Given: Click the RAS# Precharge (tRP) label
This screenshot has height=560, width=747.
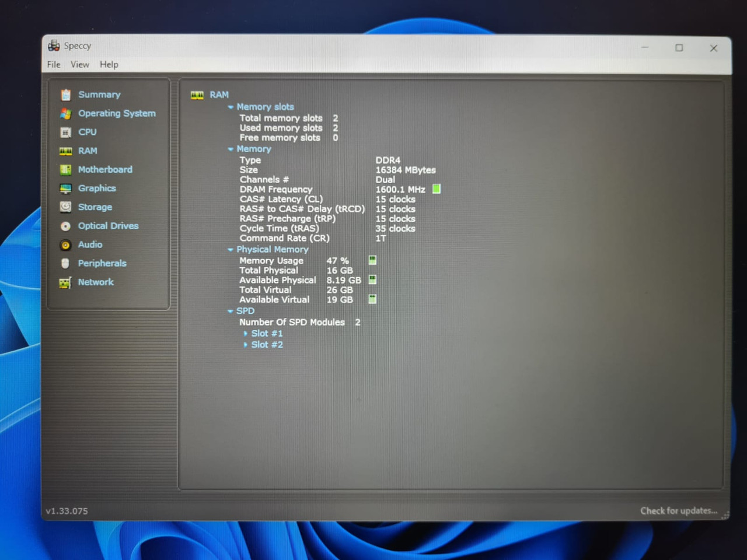Looking at the screenshot, I should click(x=288, y=219).
